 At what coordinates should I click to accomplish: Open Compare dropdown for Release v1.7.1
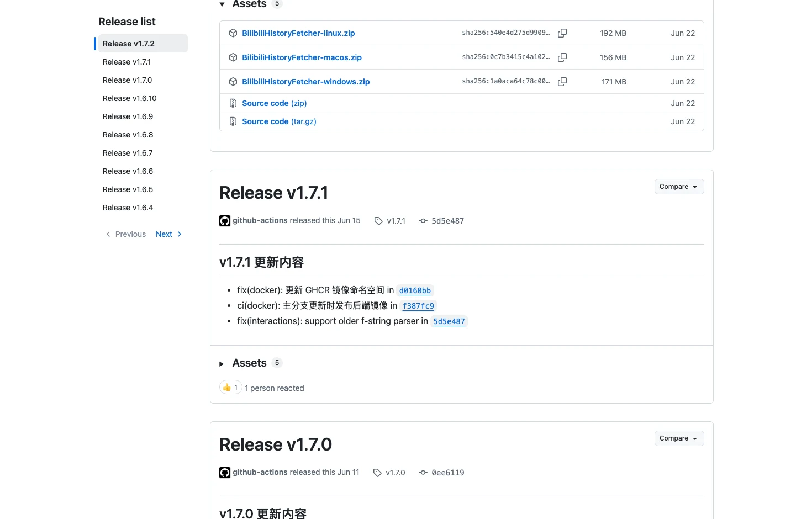(679, 187)
